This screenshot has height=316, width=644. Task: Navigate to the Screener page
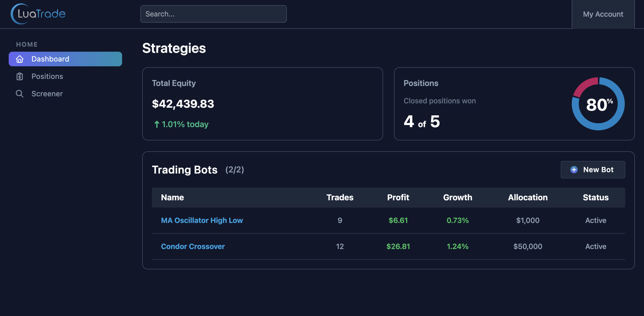tap(47, 94)
